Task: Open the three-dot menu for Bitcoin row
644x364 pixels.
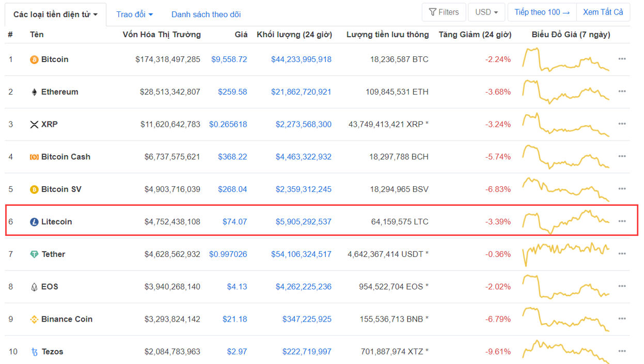Action: point(622,59)
